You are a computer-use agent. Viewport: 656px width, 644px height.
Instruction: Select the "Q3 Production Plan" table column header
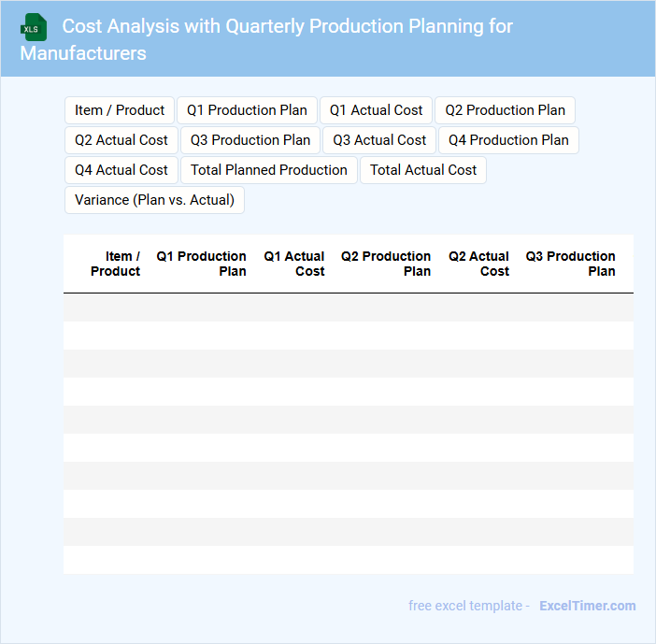click(x=571, y=264)
